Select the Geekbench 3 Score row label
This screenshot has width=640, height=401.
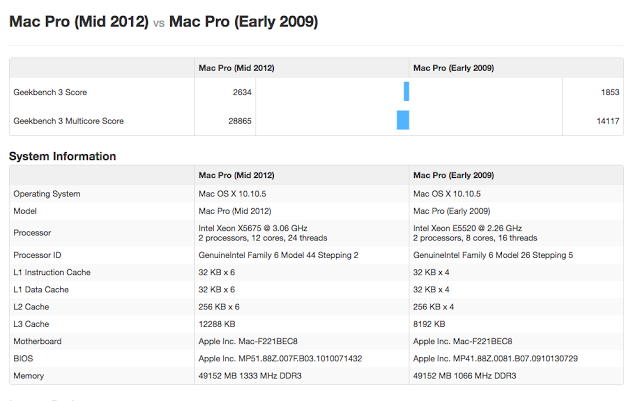(x=50, y=92)
